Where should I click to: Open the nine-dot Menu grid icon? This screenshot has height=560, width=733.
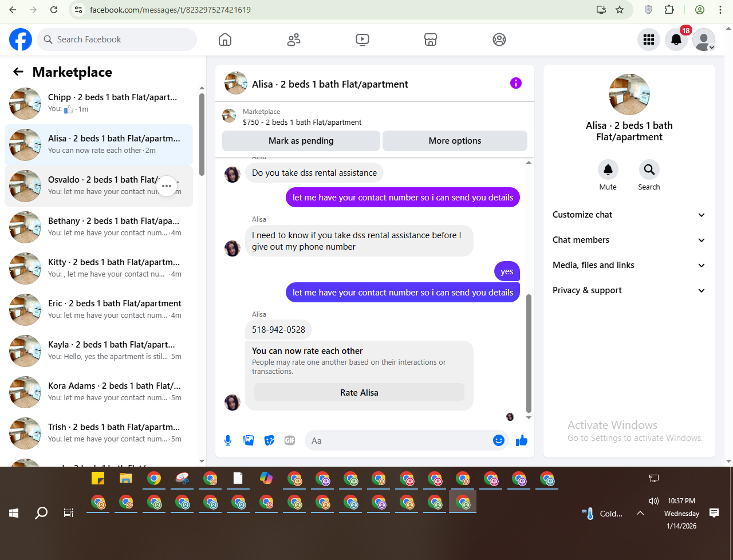(649, 40)
